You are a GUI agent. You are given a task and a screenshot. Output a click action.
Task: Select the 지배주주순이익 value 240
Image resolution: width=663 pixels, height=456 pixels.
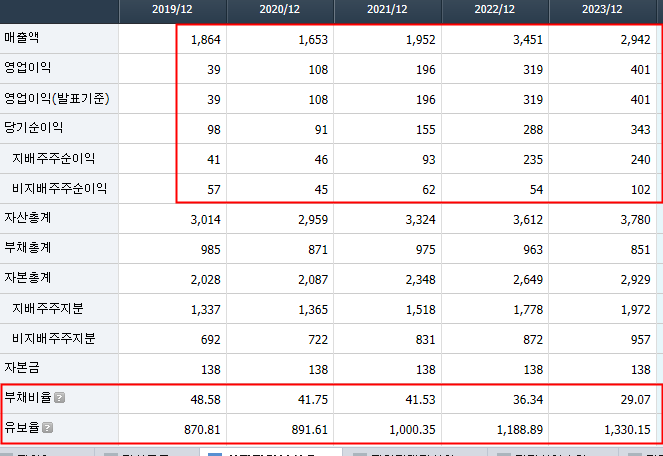[x=640, y=160]
